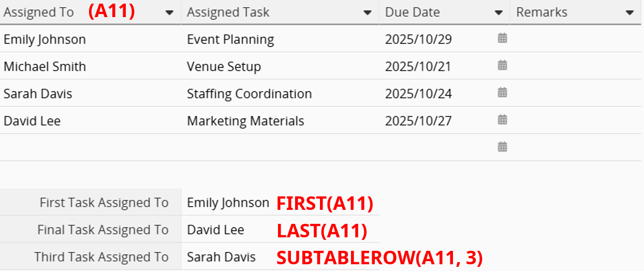This screenshot has width=644, height=271.
Task: Select the Staffing Coordination cell
Action: pos(250,94)
